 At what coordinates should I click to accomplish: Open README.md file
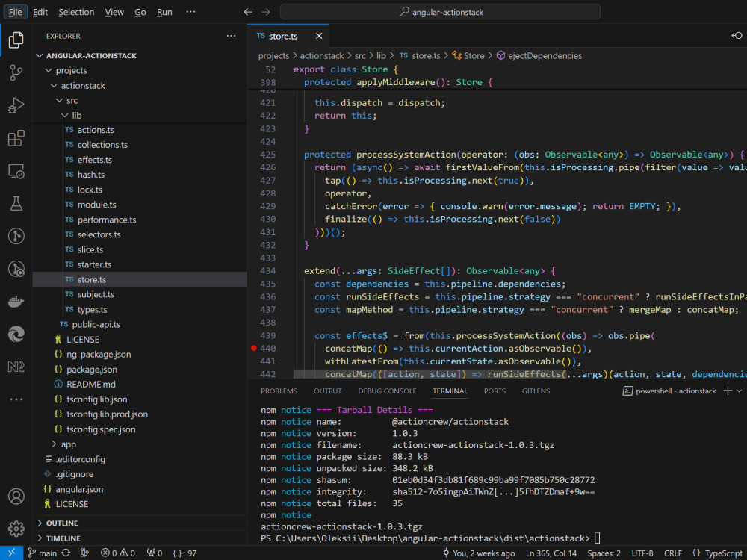pyautogui.click(x=140, y=385)
